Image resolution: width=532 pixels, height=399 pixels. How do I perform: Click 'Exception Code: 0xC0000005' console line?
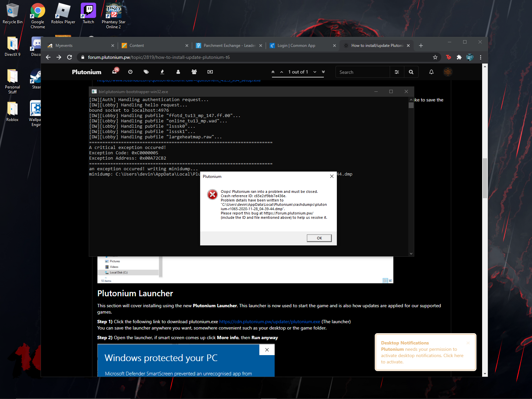124,153
